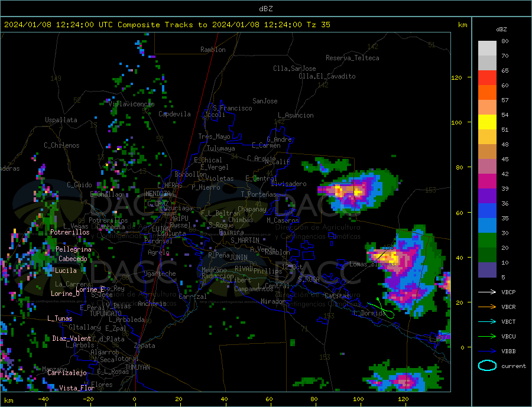Image resolution: width=532 pixels, height=407 pixels.
Task: Click the Ramblon label at top
Action: point(213,50)
